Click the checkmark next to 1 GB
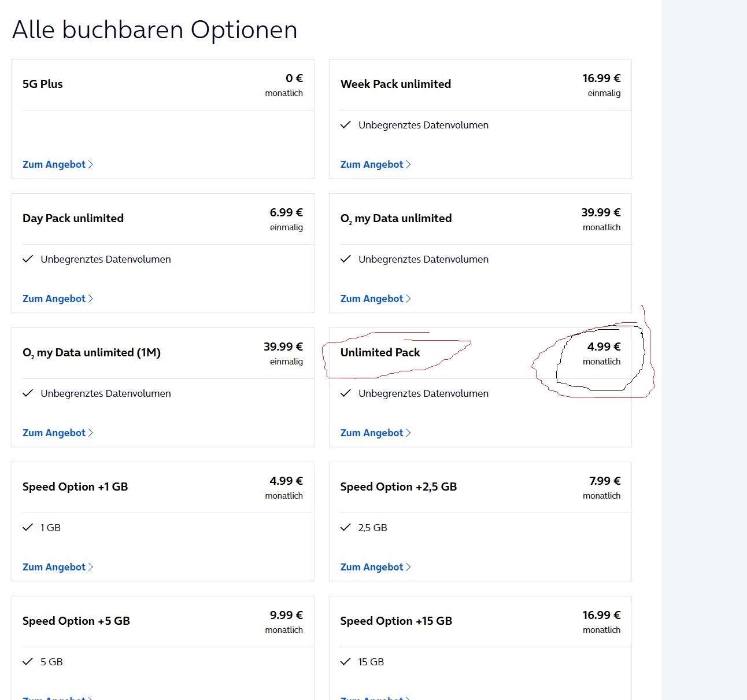Screen dimensions: 747x700 coord(28,528)
